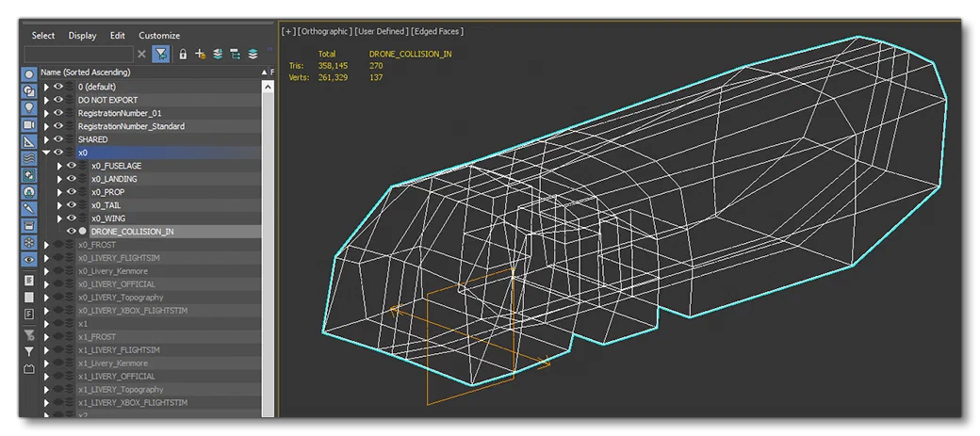Hide the x0_FUSELAGE layer eye icon

[x=72, y=166]
